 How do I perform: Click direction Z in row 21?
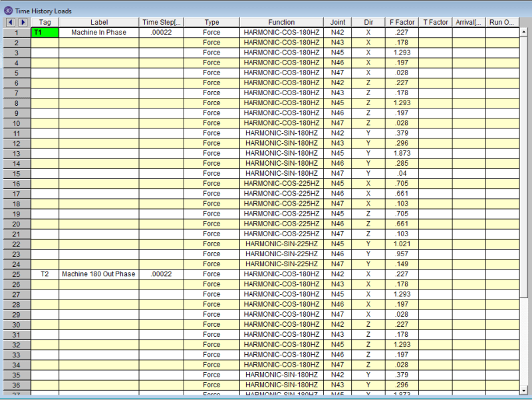point(368,234)
